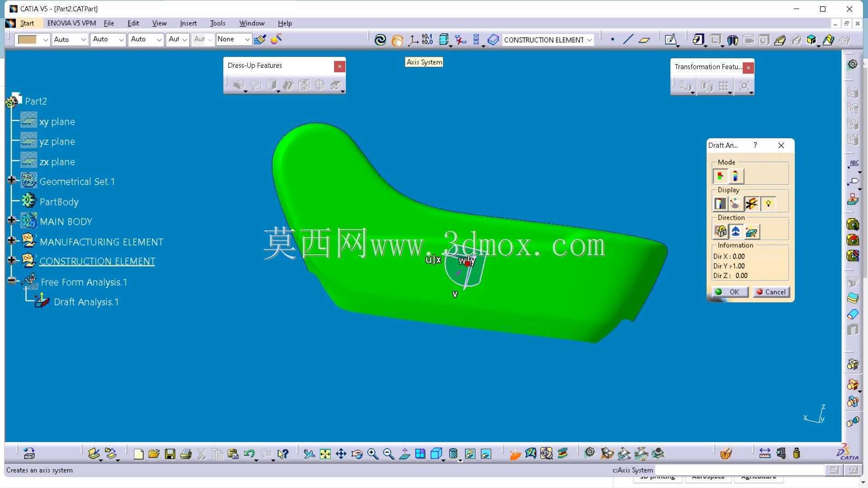Image resolution: width=868 pixels, height=488 pixels.
Task: Click the Axis System tool in the top toolbar
Action: [x=413, y=40]
